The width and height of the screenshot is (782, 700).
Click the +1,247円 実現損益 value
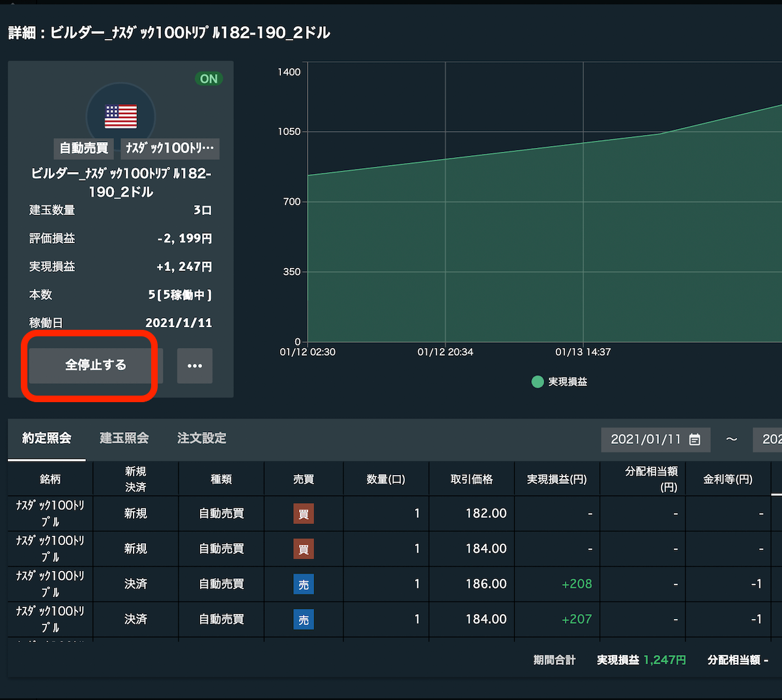[184, 267]
